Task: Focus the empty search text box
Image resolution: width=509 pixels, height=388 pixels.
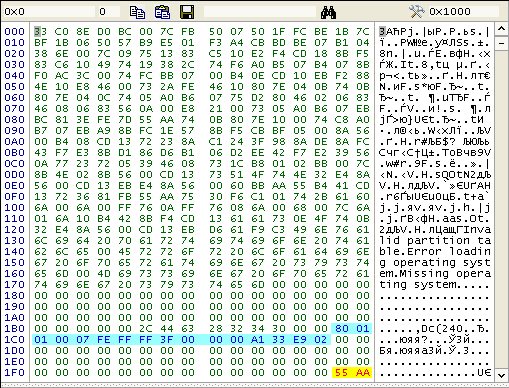Action: point(260,12)
